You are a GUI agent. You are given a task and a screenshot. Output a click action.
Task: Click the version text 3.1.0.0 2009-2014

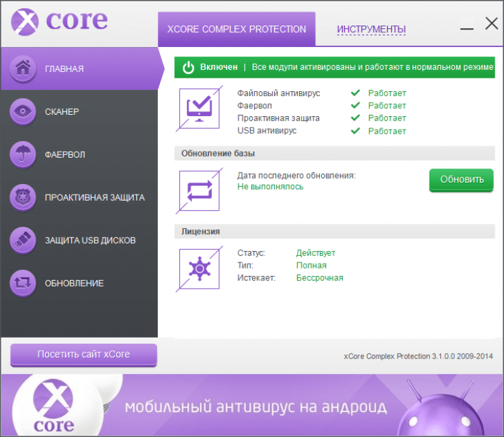pyautogui.click(x=462, y=356)
